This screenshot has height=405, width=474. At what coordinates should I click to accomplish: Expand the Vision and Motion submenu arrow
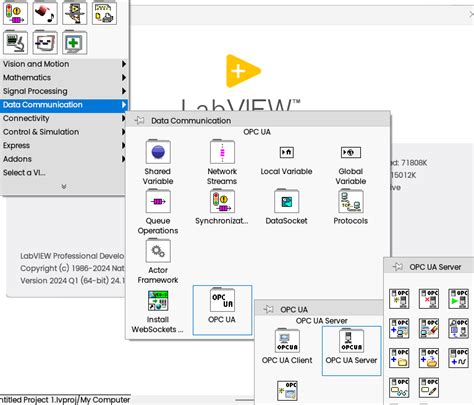pos(124,64)
